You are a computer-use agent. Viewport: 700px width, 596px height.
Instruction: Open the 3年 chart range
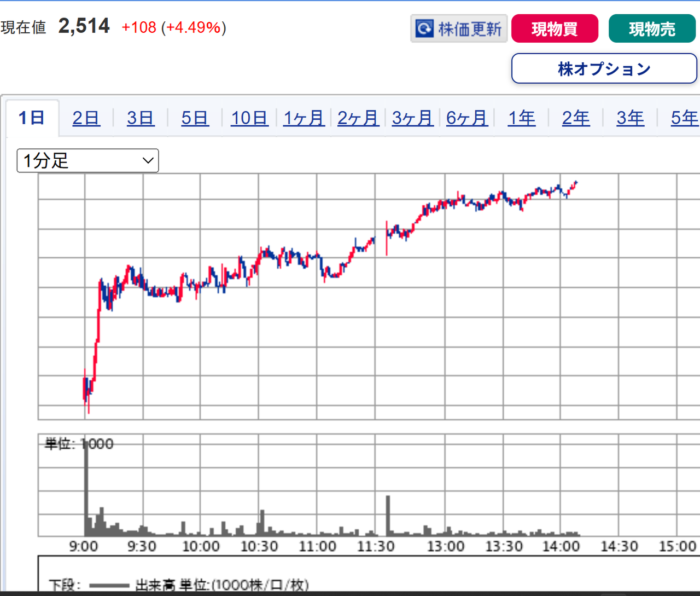click(630, 118)
